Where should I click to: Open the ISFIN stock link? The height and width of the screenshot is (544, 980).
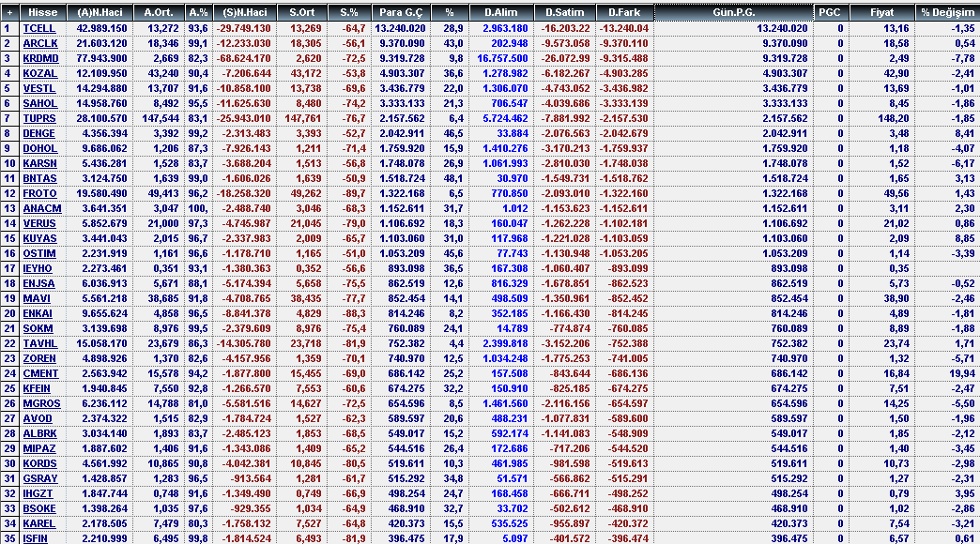38,538
